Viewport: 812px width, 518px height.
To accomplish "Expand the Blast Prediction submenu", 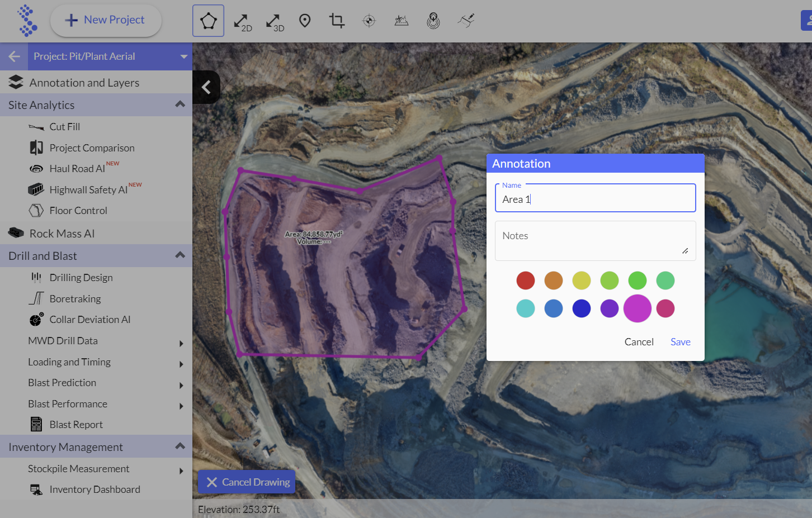I will tap(181, 385).
